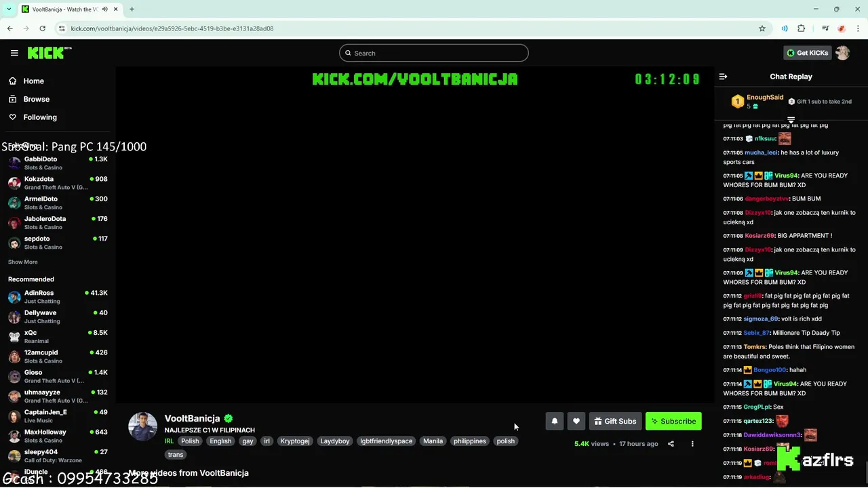Open ArmelDoto channel
The height and width of the screenshot is (488, 868).
[x=58, y=203]
